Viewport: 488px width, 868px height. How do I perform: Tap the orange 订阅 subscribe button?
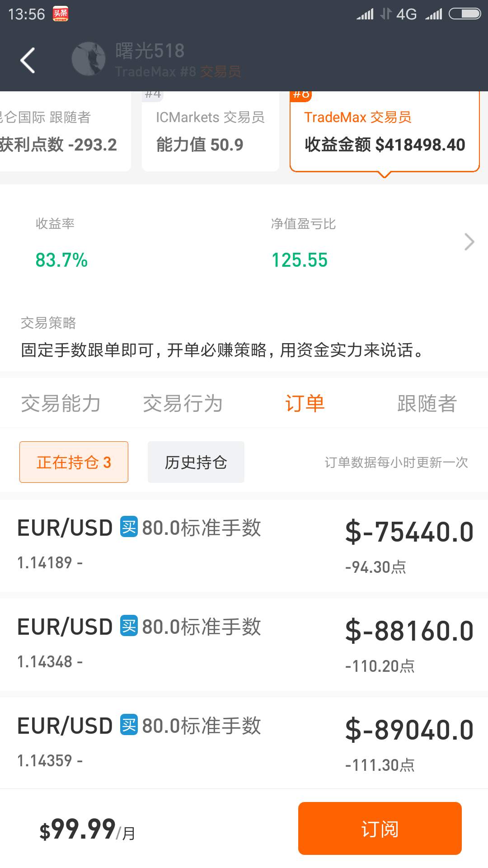point(380,828)
